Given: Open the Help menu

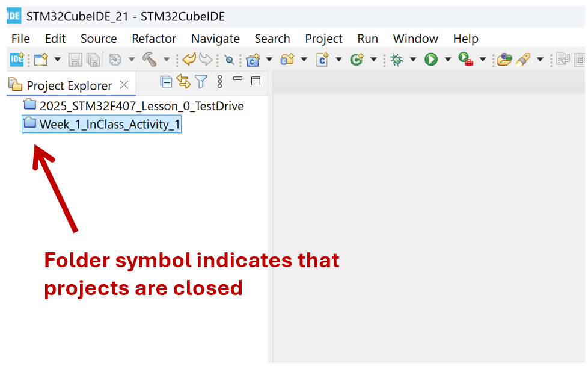Looking at the screenshot, I should (466, 39).
